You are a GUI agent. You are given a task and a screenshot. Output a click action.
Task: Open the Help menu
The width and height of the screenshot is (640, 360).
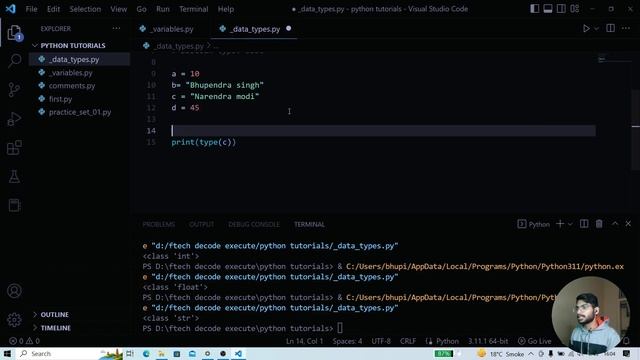click(226, 9)
